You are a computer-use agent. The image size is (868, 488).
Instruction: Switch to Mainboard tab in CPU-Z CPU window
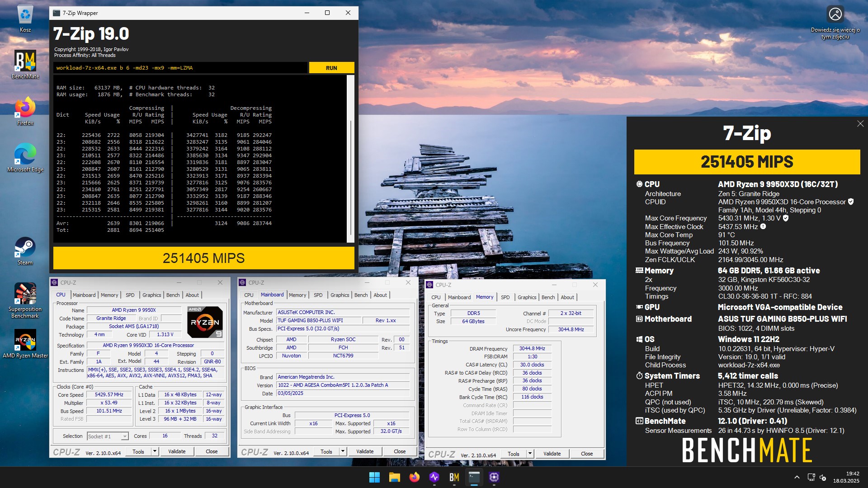84,295
